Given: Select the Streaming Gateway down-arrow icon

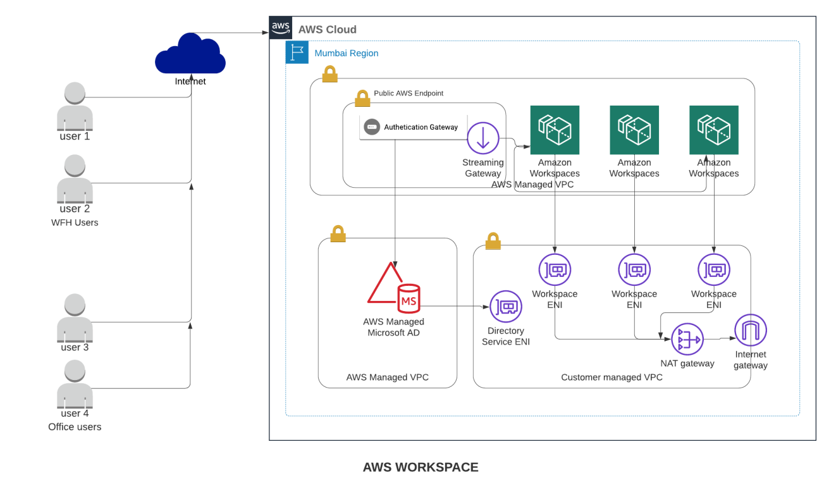Looking at the screenshot, I should [483, 138].
